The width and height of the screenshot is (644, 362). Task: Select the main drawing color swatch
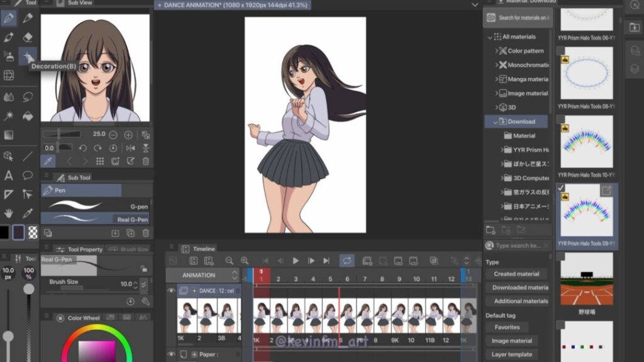click(4, 233)
